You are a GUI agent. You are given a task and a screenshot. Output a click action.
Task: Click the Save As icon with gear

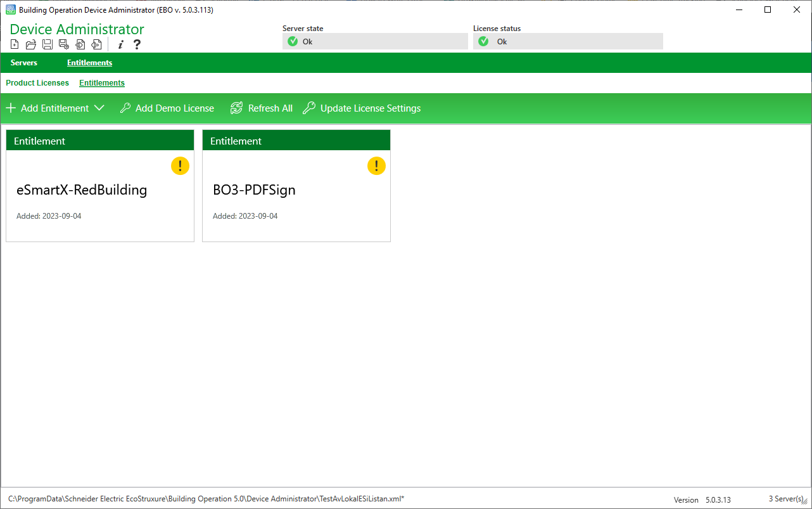click(x=64, y=44)
